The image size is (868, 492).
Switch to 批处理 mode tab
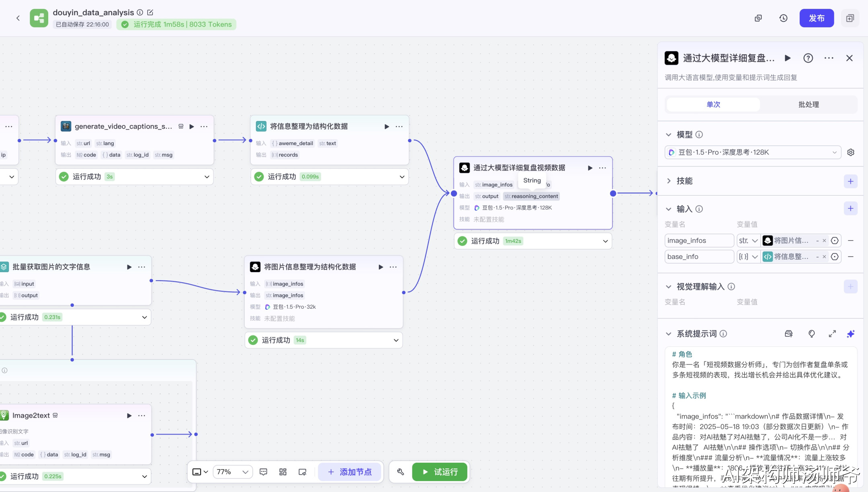pyautogui.click(x=808, y=105)
